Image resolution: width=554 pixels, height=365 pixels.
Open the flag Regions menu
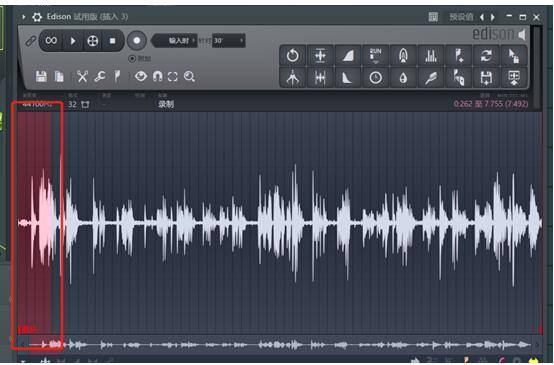click(x=117, y=76)
